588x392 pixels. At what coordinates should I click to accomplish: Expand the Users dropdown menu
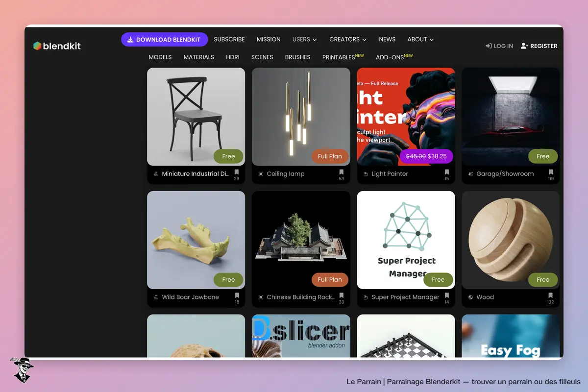point(304,39)
